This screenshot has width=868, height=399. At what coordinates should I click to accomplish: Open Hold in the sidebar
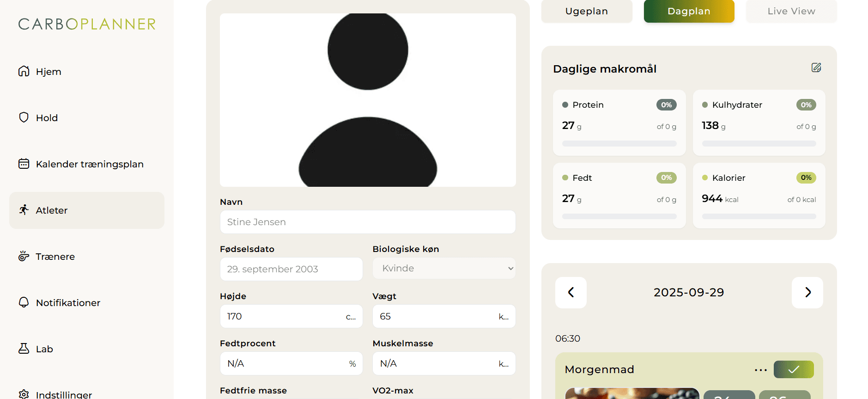tap(87, 117)
